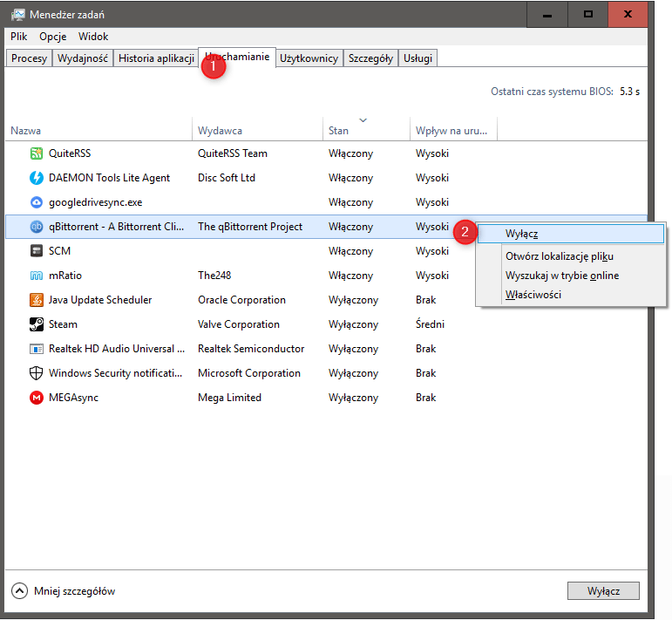The width and height of the screenshot is (672, 620).
Task: Select the SCM row name
Action: [59, 251]
